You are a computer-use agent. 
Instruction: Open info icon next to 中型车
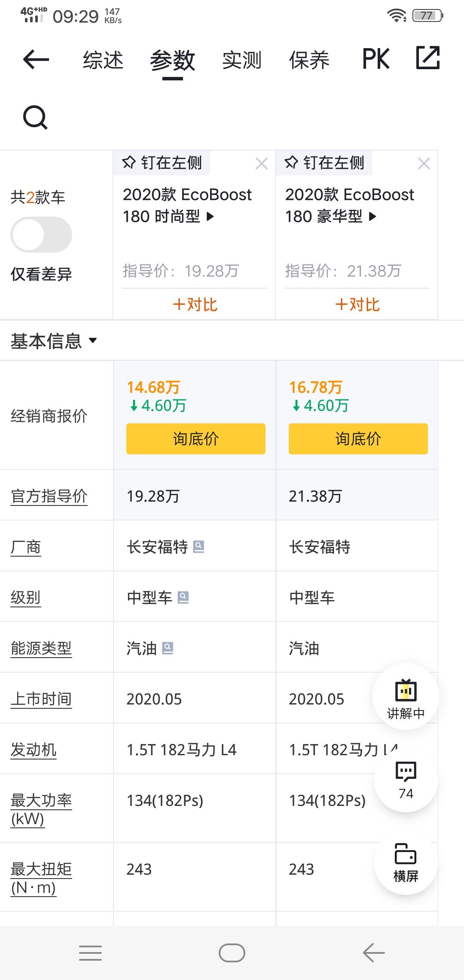click(183, 597)
